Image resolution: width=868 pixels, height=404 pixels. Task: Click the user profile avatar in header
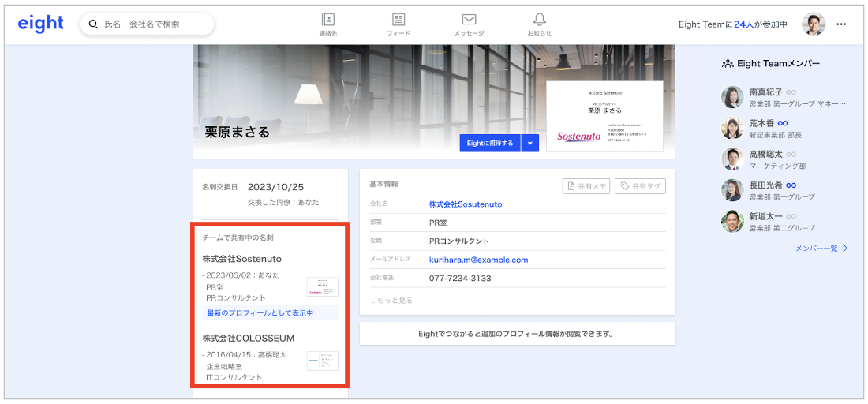tap(814, 24)
